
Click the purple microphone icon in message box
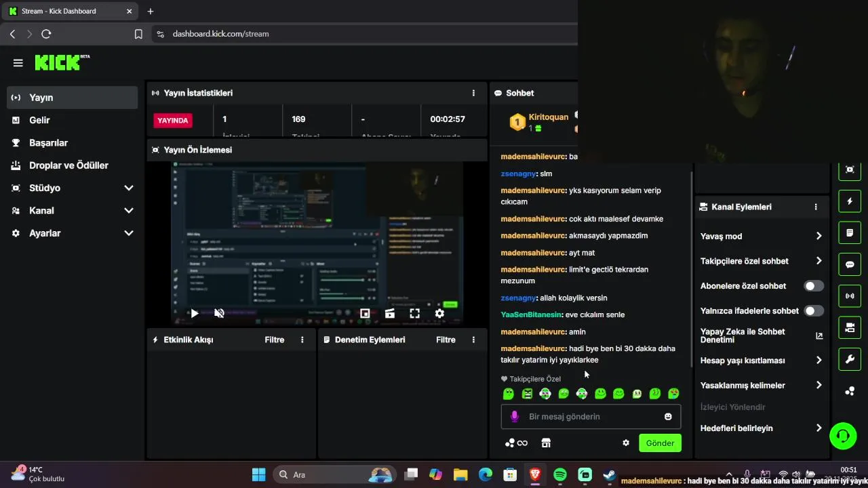click(x=515, y=416)
